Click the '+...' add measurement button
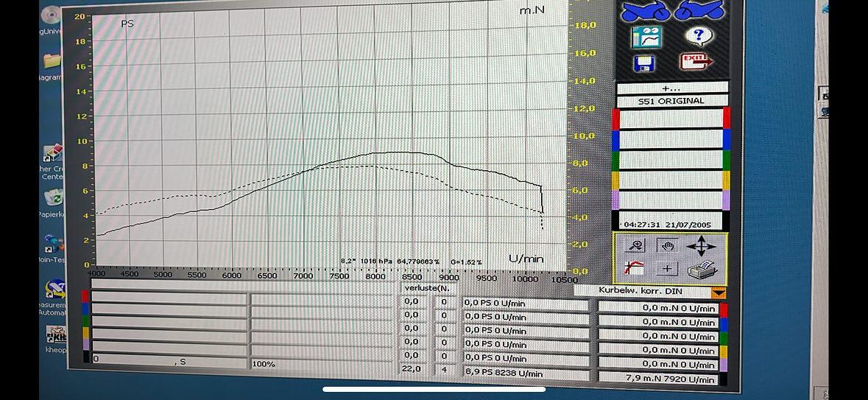 pyautogui.click(x=671, y=88)
